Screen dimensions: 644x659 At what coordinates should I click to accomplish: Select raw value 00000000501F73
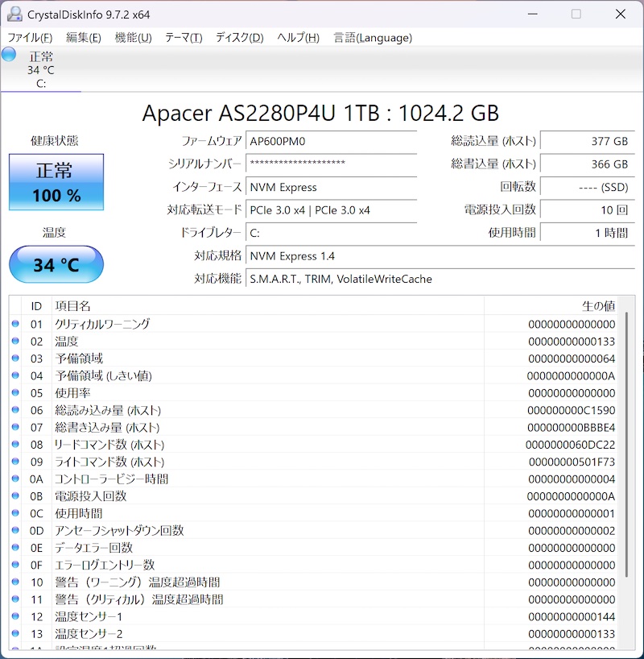[572, 462]
